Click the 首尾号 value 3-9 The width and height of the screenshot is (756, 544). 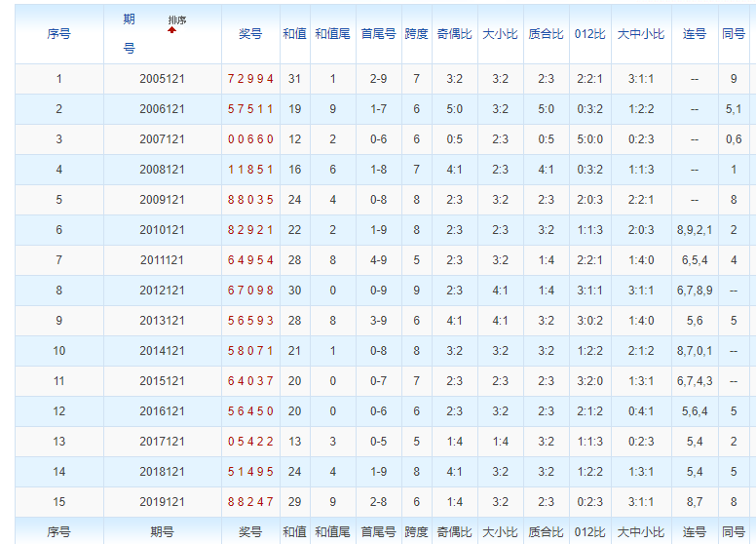pyautogui.click(x=378, y=320)
